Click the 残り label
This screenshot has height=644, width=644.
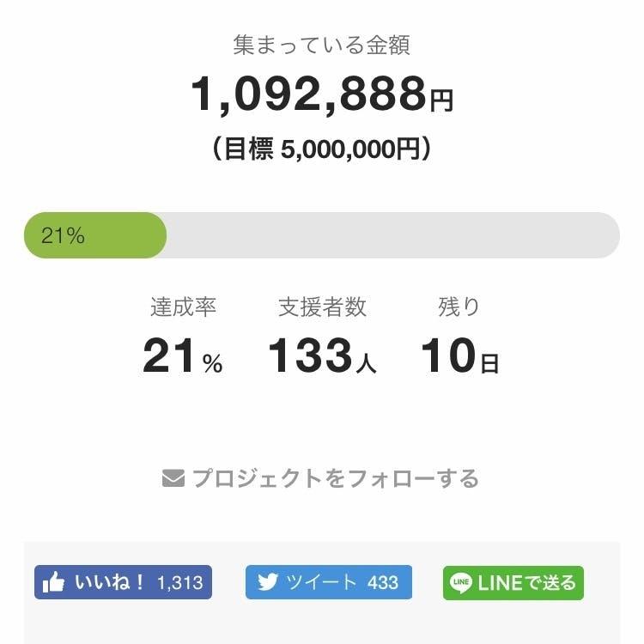click(x=459, y=307)
